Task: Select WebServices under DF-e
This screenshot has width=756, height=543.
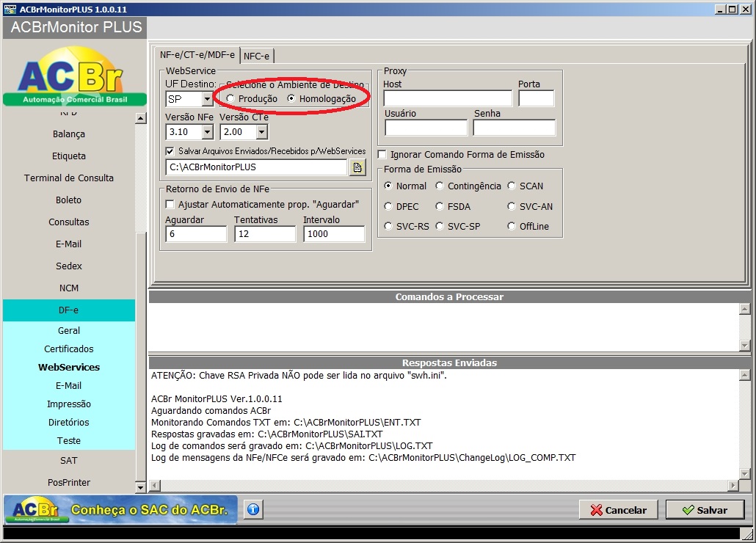Action: tap(69, 367)
